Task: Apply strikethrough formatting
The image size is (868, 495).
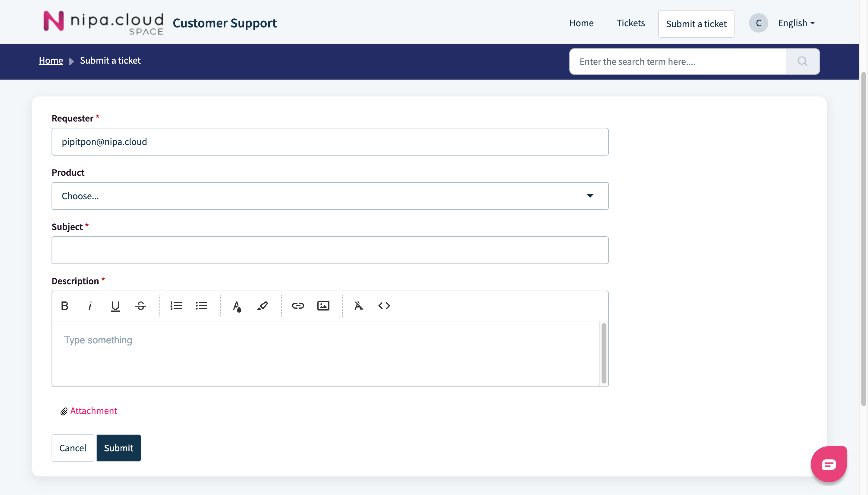Action: coord(141,306)
